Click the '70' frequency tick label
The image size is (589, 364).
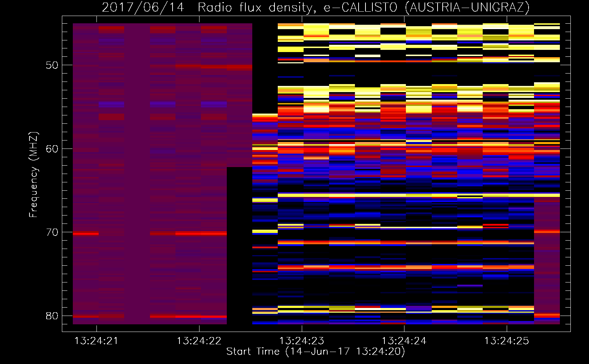(x=52, y=232)
